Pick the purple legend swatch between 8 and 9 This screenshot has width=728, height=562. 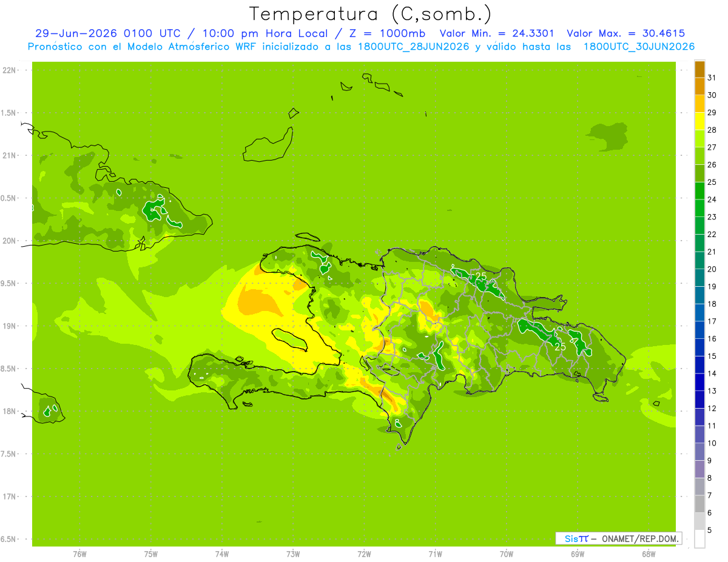699,469
